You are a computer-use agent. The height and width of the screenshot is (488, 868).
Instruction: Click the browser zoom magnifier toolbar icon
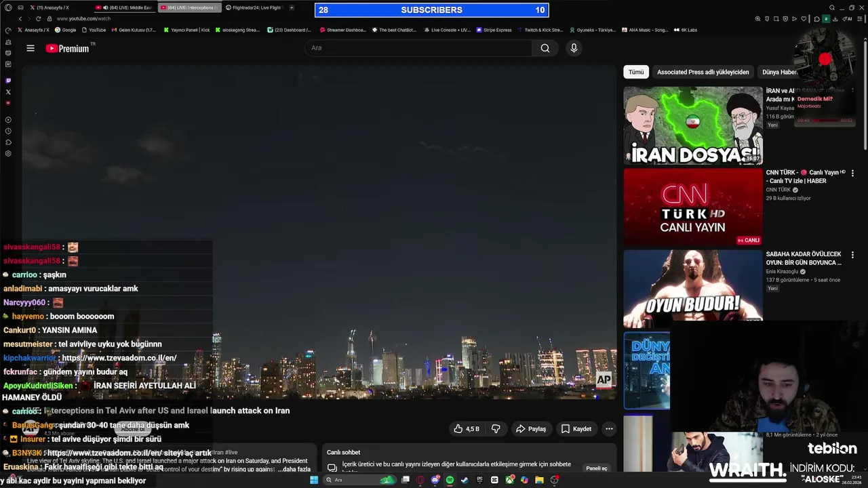pyautogui.click(x=757, y=18)
